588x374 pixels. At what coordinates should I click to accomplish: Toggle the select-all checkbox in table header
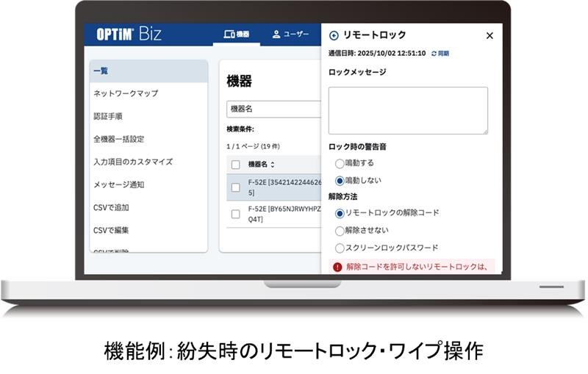point(235,165)
